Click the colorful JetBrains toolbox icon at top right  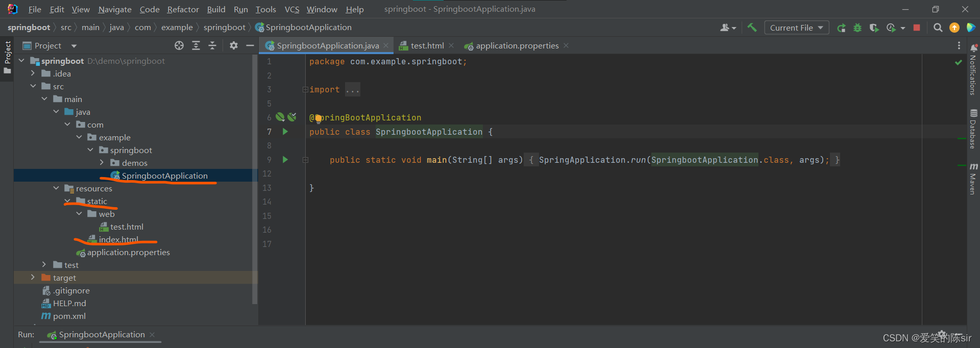(971, 28)
